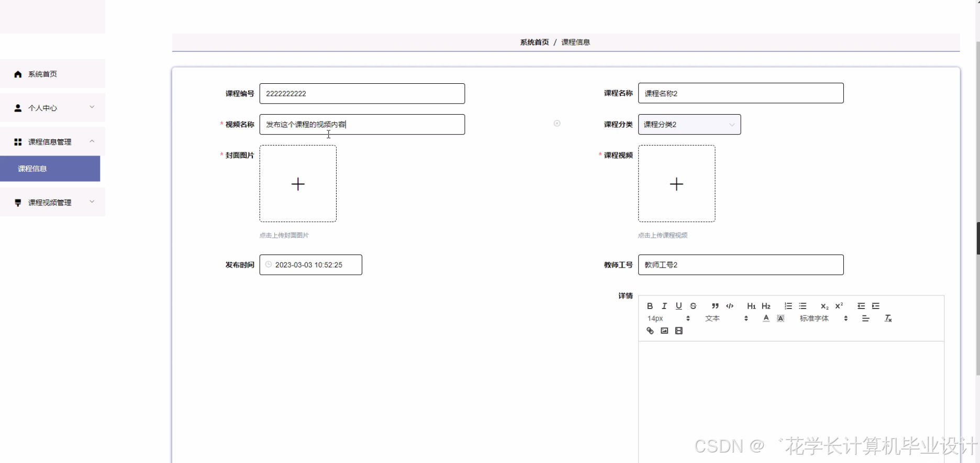Open the 文本 heading style dropdown
980x463 pixels.
click(727, 318)
